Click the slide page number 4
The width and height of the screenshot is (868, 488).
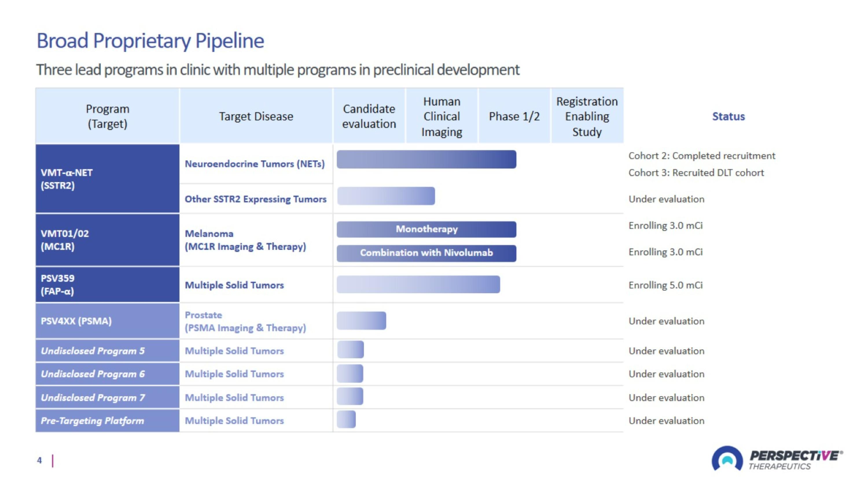(x=39, y=461)
